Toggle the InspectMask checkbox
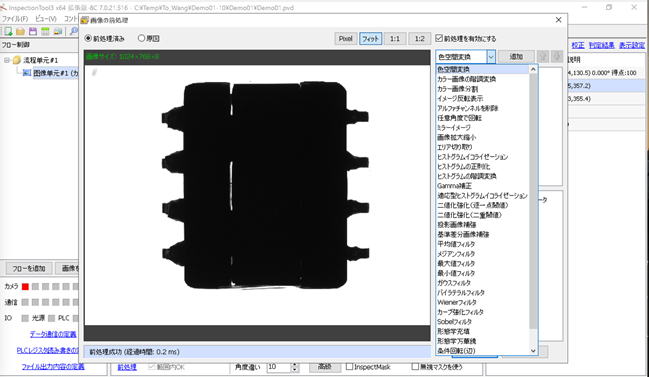 click(349, 367)
